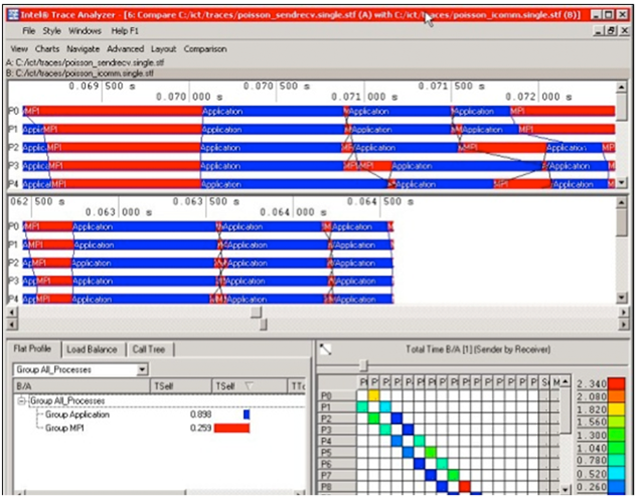Click the yellow 1.820 legend swatch
This screenshot has height=499, width=640.
616,410
